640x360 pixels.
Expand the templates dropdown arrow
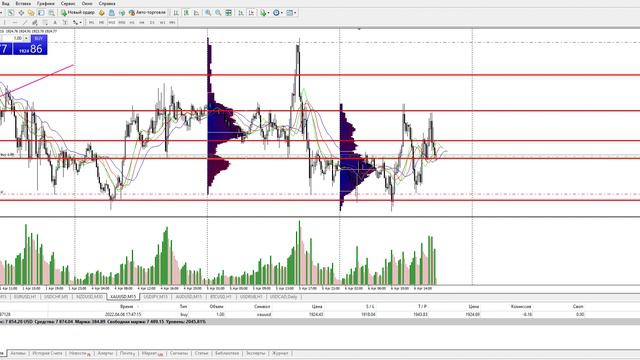(x=295, y=13)
